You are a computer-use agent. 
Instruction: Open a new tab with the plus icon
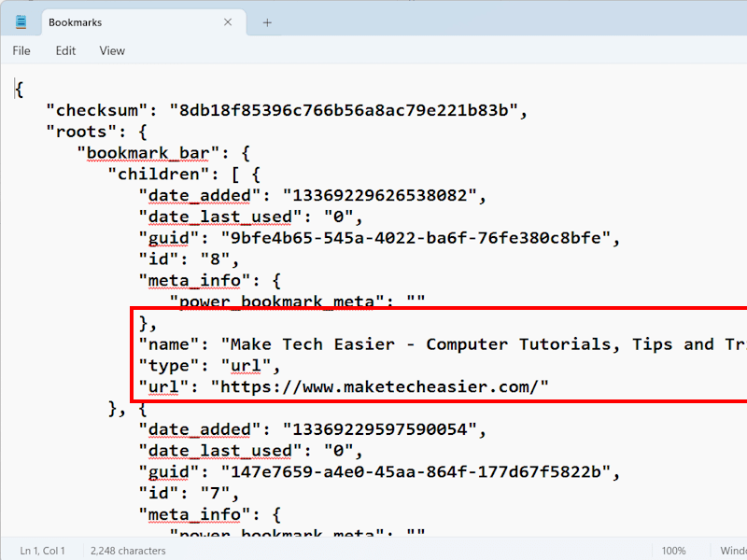point(267,21)
